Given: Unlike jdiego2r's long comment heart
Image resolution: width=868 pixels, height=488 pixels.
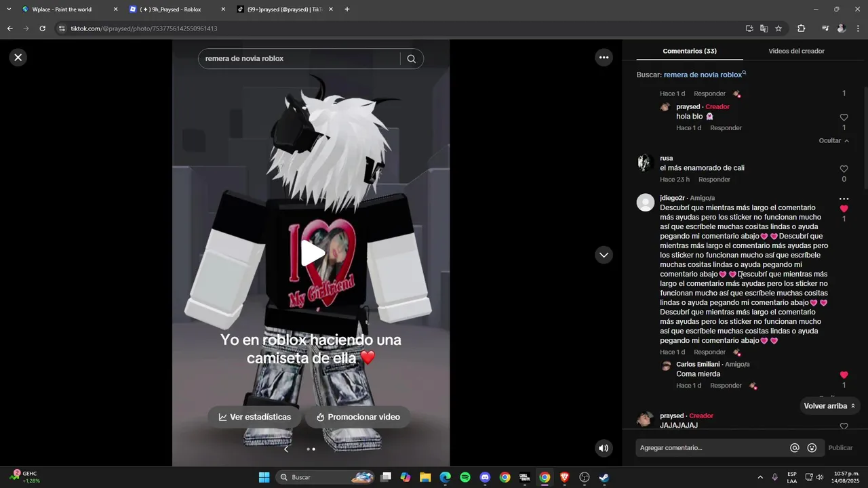Looking at the screenshot, I should point(844,209).
